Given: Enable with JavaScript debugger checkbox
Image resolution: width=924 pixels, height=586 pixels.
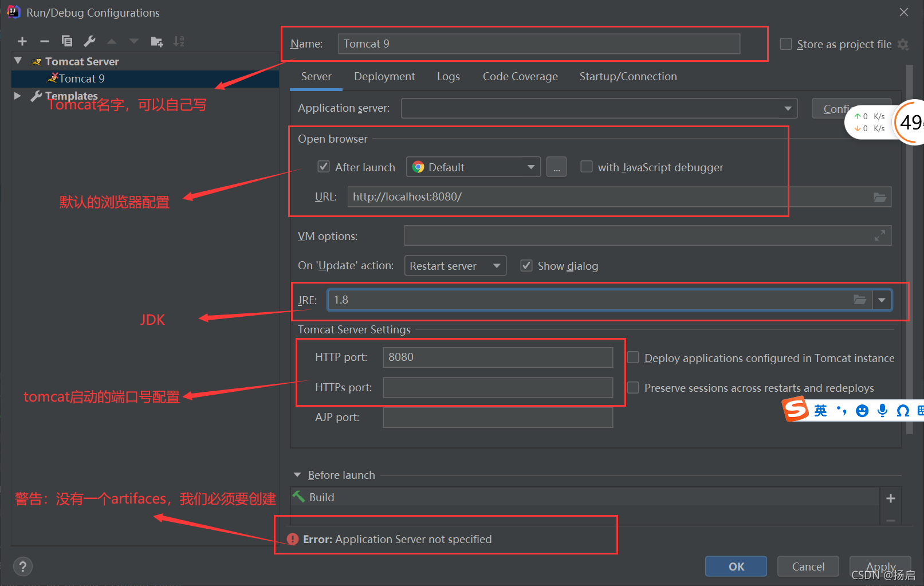Looking at the screenshot, I should pos(587,167).
